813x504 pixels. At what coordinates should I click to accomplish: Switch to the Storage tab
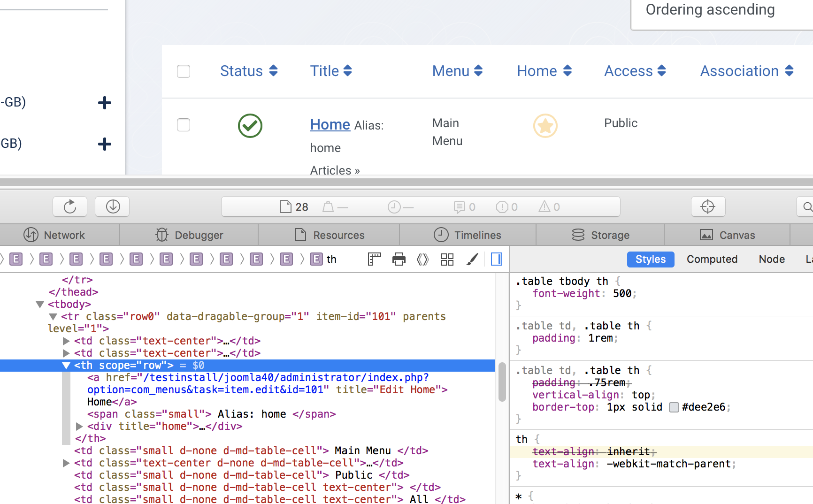(600, 235)
